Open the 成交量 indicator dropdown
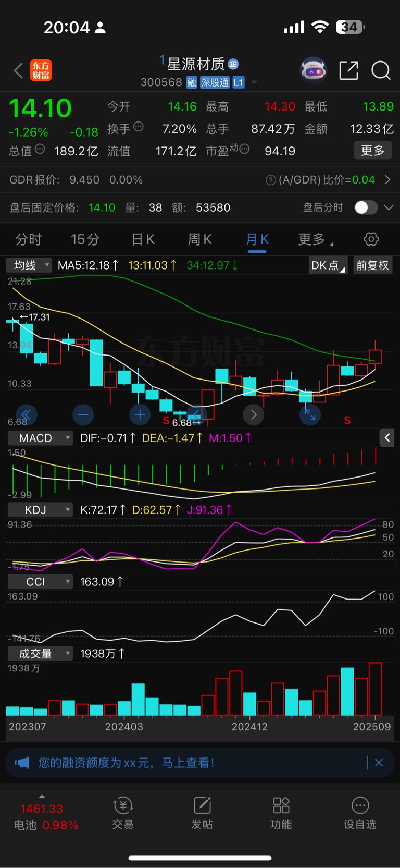400x868 pixels. pos(40,654)
